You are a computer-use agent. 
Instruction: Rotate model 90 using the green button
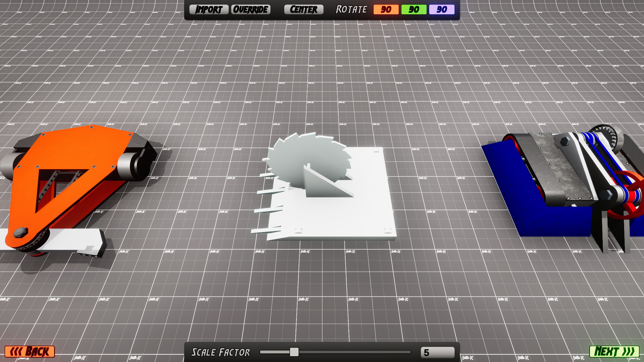(x=414, y=10)
